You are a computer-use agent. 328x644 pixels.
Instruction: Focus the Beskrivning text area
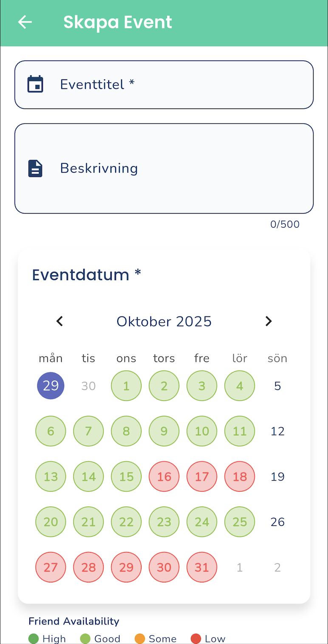pyautogui.click(x=178, y=168)
